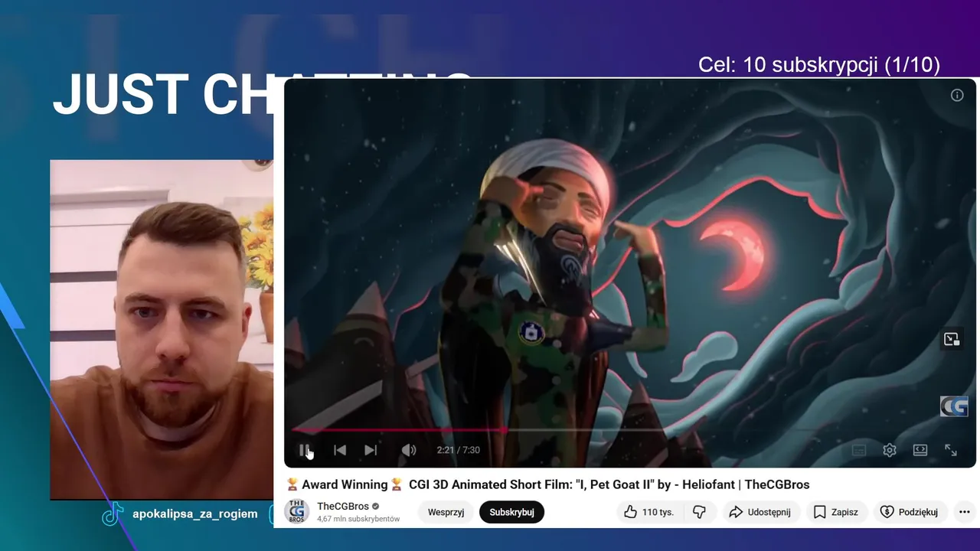Screen dimensions: 980x551
Task: Dislike the video
Action: coord(699,512)
